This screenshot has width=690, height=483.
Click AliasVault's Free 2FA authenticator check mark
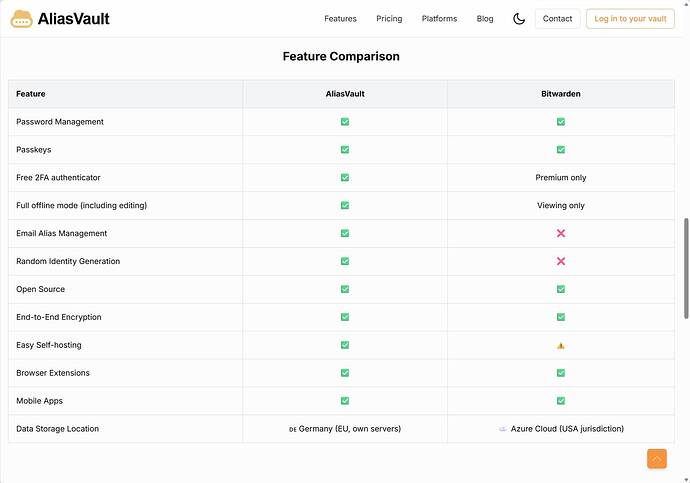(345, 178)
